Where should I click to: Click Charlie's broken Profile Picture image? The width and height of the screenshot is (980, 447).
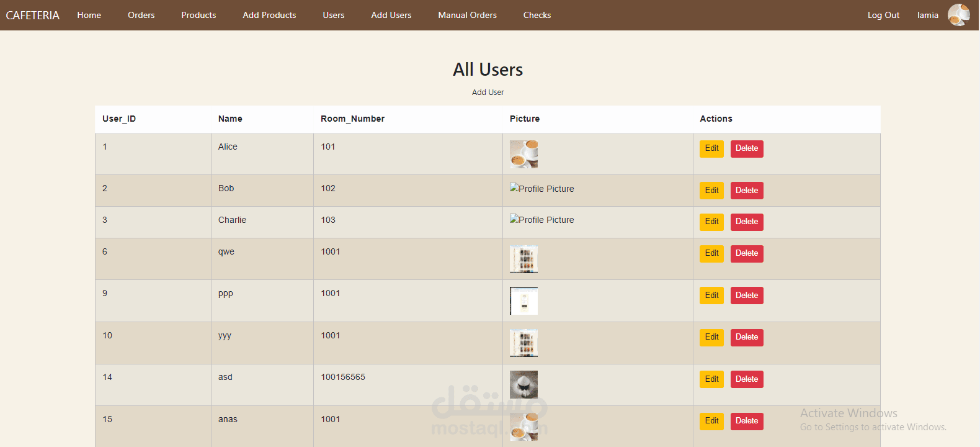(542, 219)
